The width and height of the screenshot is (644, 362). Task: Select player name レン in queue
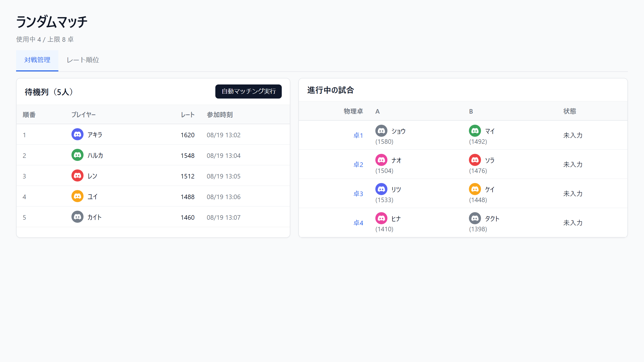pos(92,176)
